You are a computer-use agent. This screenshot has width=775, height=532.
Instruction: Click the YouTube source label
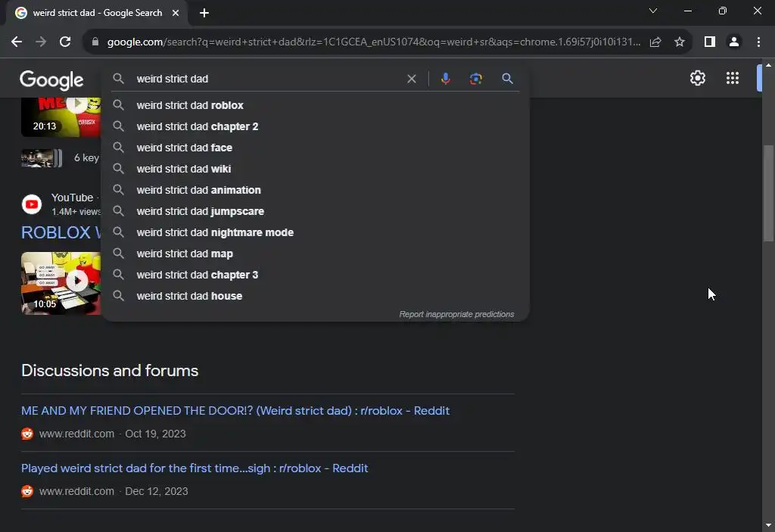coord(72,198)
